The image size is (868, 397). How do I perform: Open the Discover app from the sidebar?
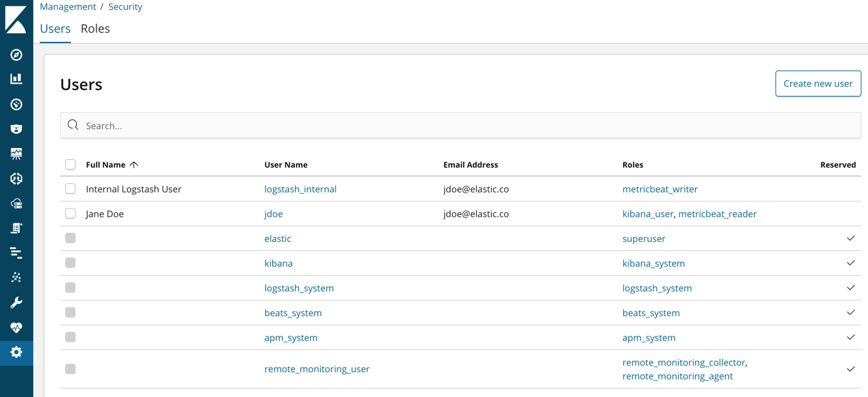[17, 55]
